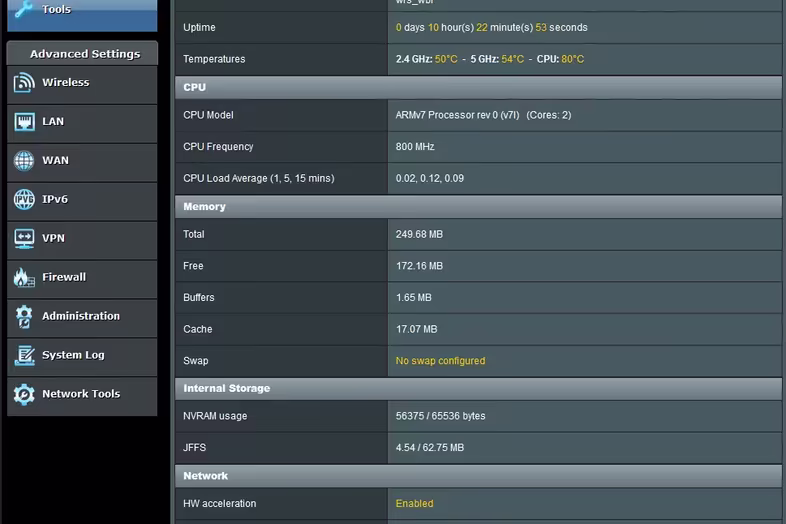Click the System Log notepad icon
Image resolution: width=786 pixels, height=524 pixels.
coord(24,356)
